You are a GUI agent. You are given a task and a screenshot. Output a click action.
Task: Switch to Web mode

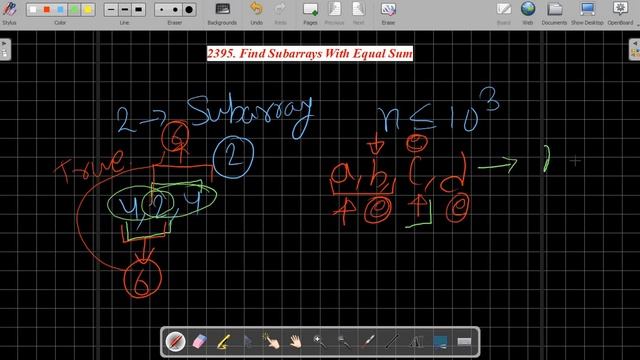point(528,13)
